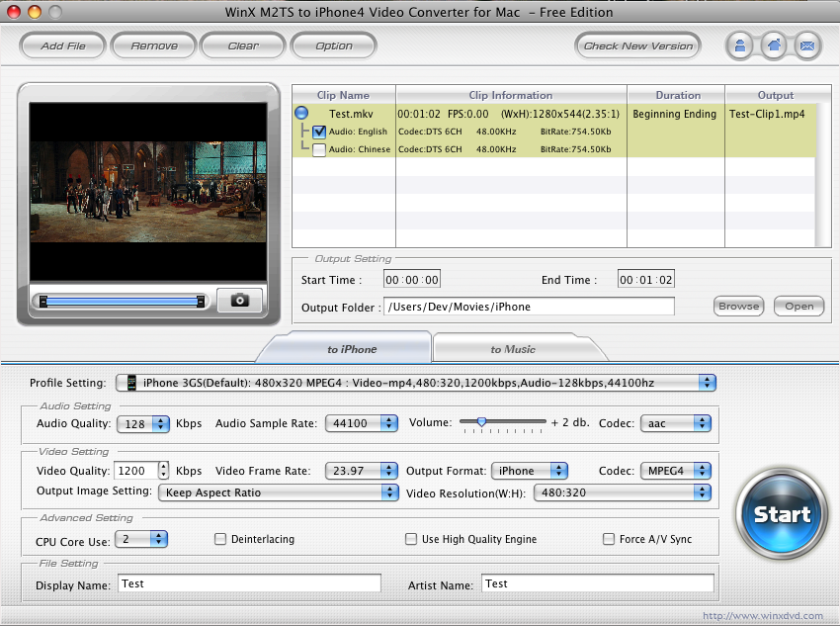Click the Display Name field

tap(249, 583)
